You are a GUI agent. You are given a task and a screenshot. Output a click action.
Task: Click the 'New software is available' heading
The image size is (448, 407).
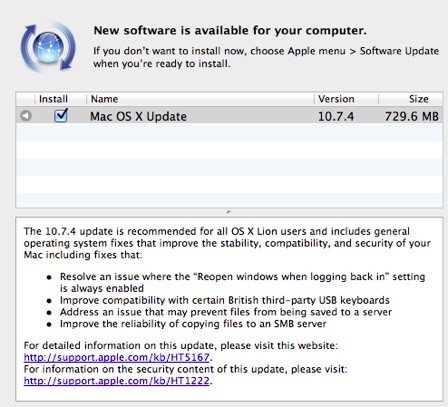[x=230, y=30]
